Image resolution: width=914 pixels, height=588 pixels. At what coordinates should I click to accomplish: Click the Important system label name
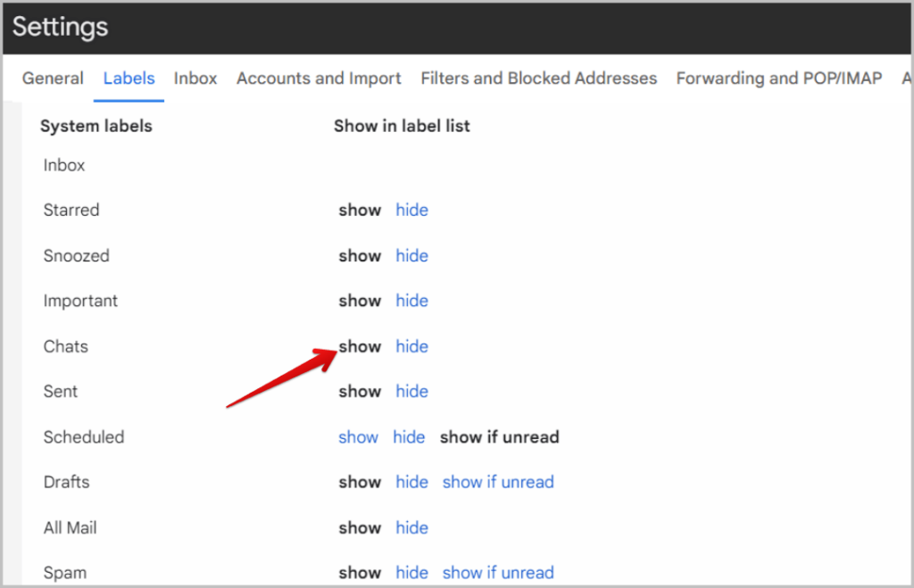tap(80, 301)
